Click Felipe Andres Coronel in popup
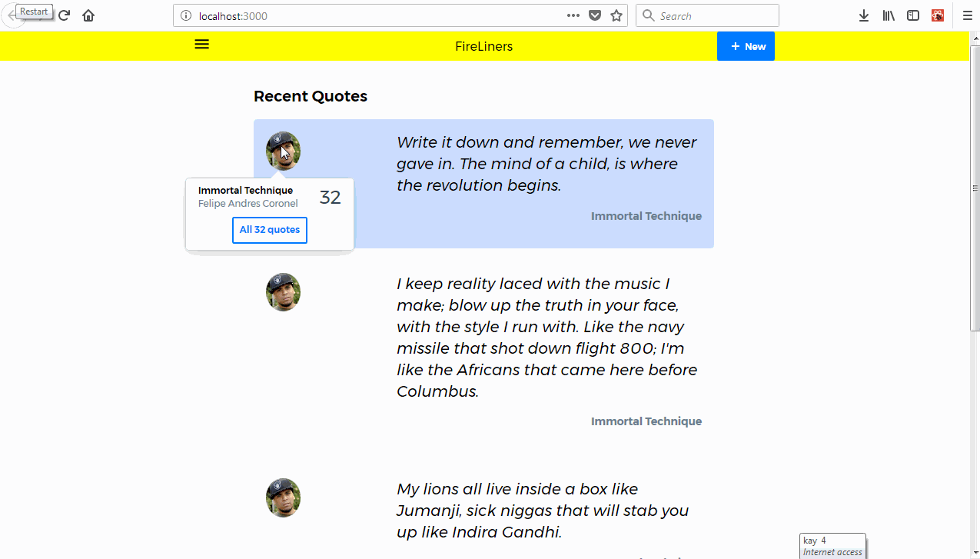This screenshot has height=559, width=980. pyautogui.click(x=247, y=204)
